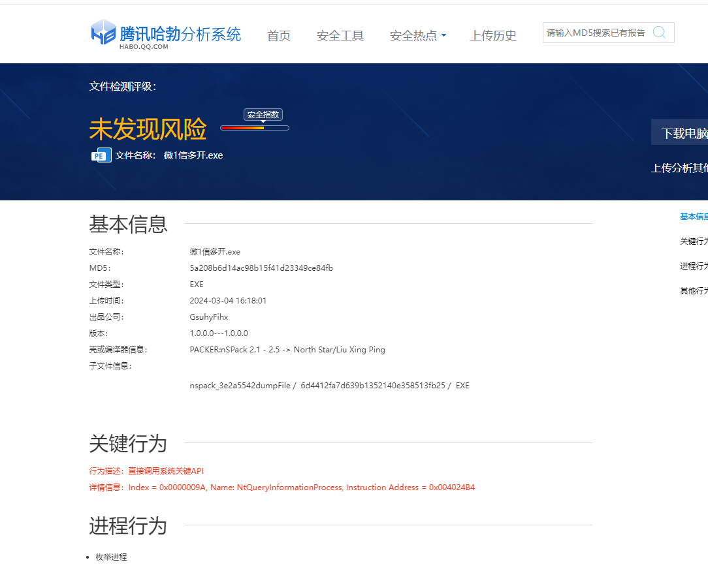
Task: Click version value 1.0.0.0---1.0.0.0
Action: [219, 333]
